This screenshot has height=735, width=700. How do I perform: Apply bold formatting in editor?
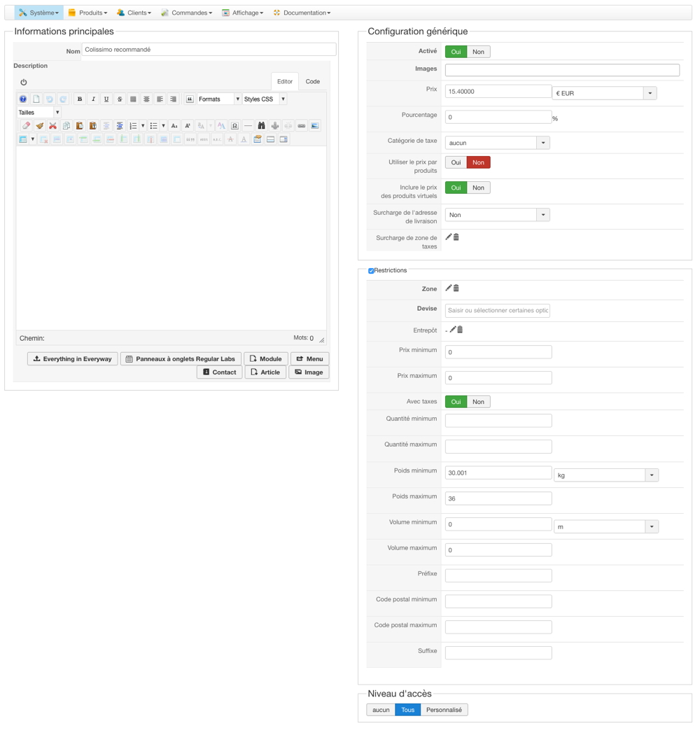click(80, 99)
